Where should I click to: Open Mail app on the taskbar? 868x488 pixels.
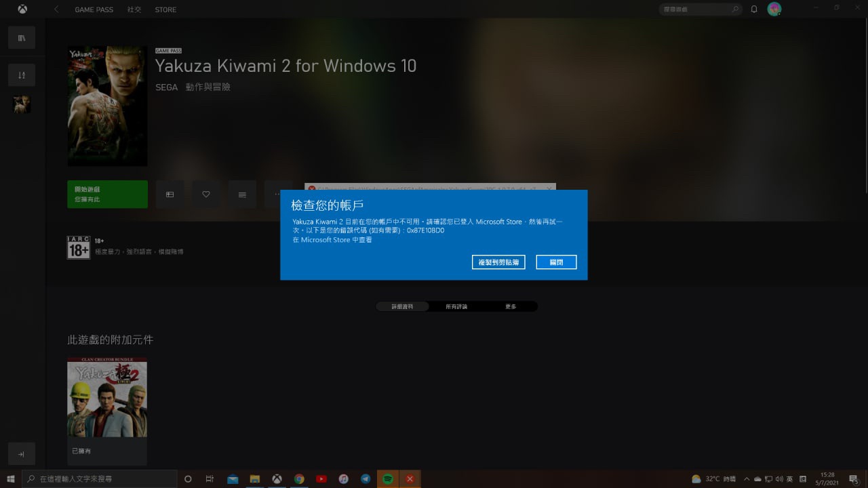pos(233,479)
